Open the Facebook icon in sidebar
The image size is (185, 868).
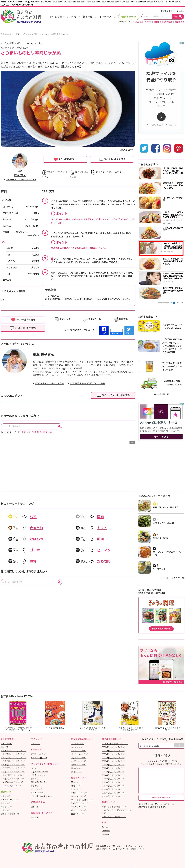click(156, 148)
